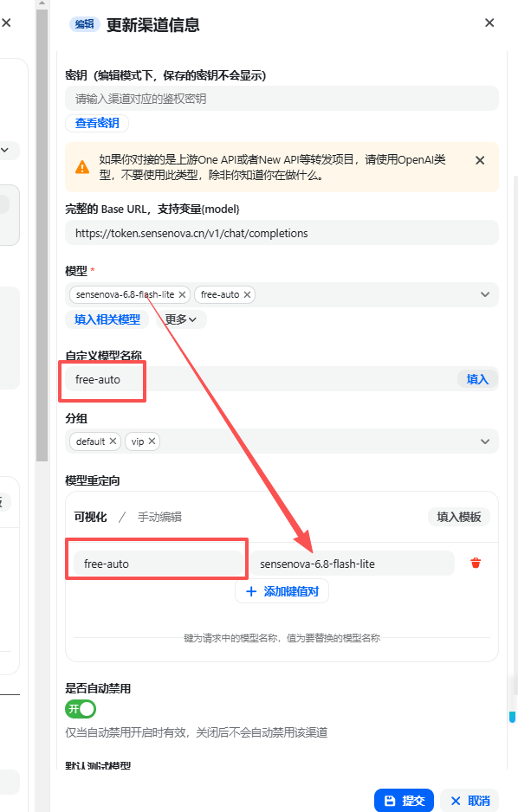Viewport: 518px width, 812px height.
Task: Click the 仅当自动禁用开启时有效 description text
Action: point(197,732)
